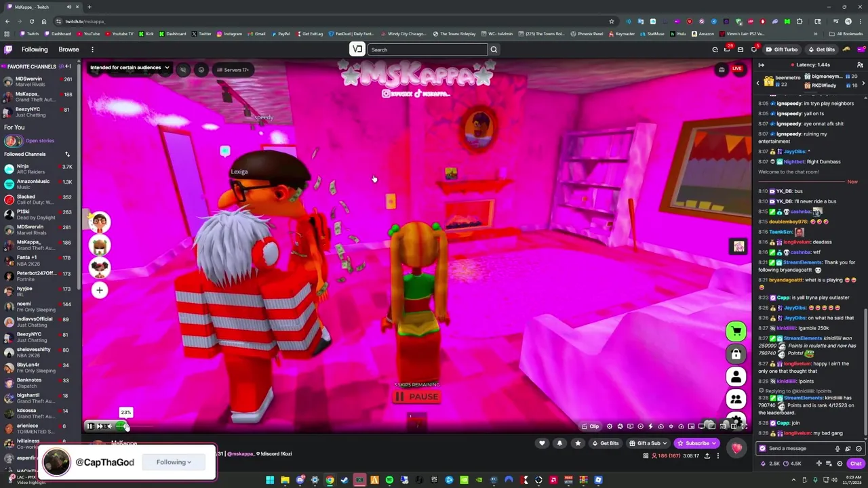Collapse chat with the arrow icon
Image resolution: width=868 pixels, height=488 pixels.
pyautogui.click(x=761, y=65)
